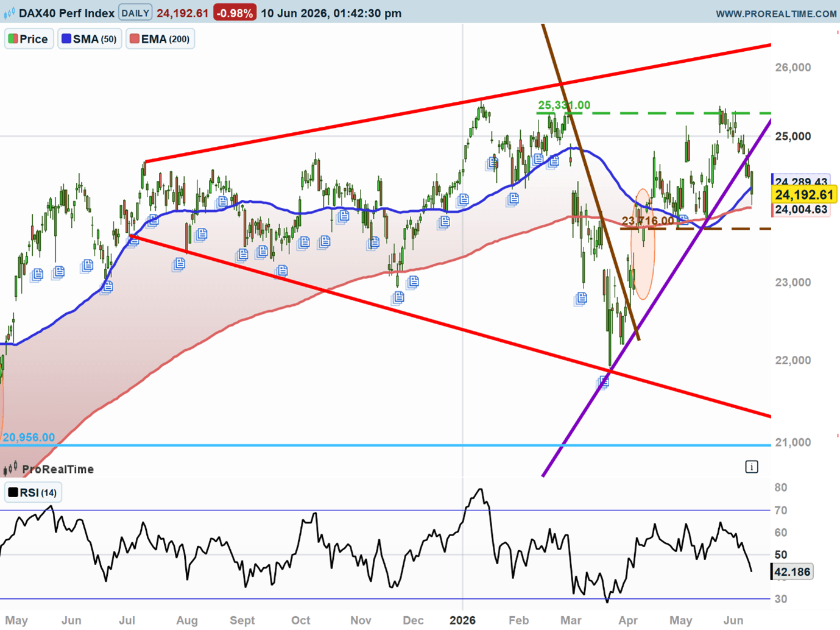
Task: Click the 25,000 price axis label
Action: [x=793, y=136]
